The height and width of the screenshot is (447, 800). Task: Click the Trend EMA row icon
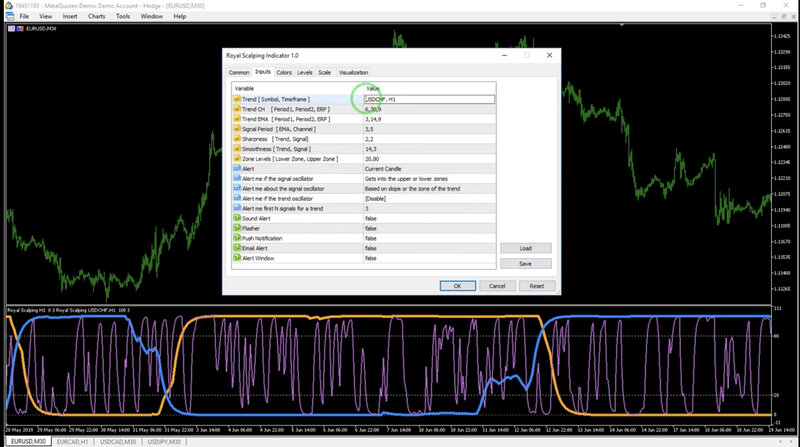click(x=237, y=119)
